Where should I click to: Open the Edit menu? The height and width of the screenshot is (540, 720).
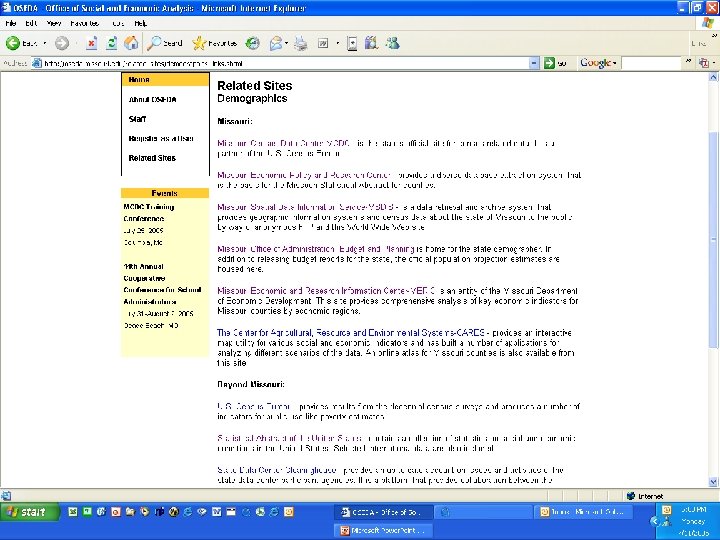coord(31,23)
